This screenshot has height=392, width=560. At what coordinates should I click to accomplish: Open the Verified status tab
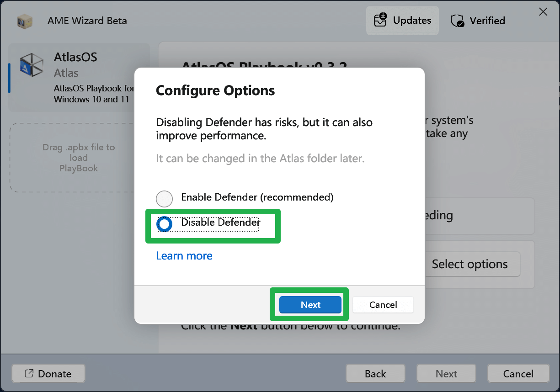click(x=477, y=21)
